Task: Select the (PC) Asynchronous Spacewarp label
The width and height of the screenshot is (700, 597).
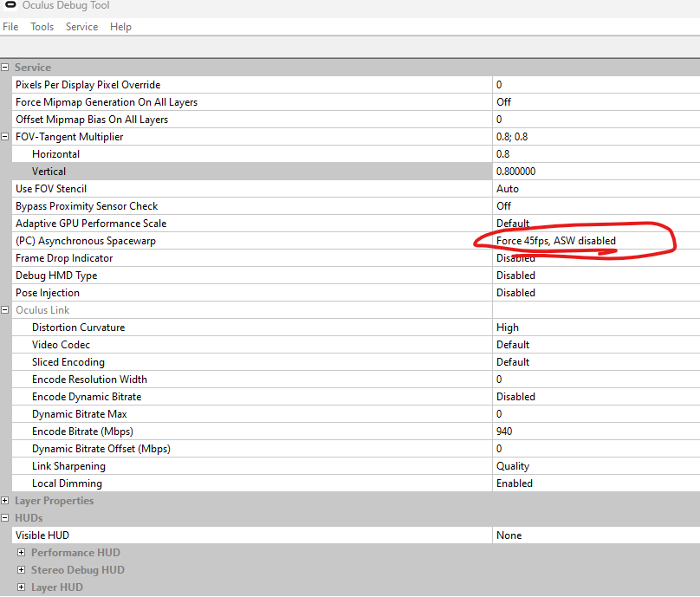Action: point(86,241)
